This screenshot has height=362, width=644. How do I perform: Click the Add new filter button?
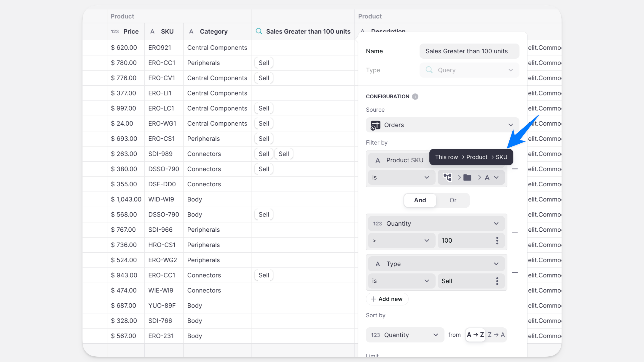point(387,299)
